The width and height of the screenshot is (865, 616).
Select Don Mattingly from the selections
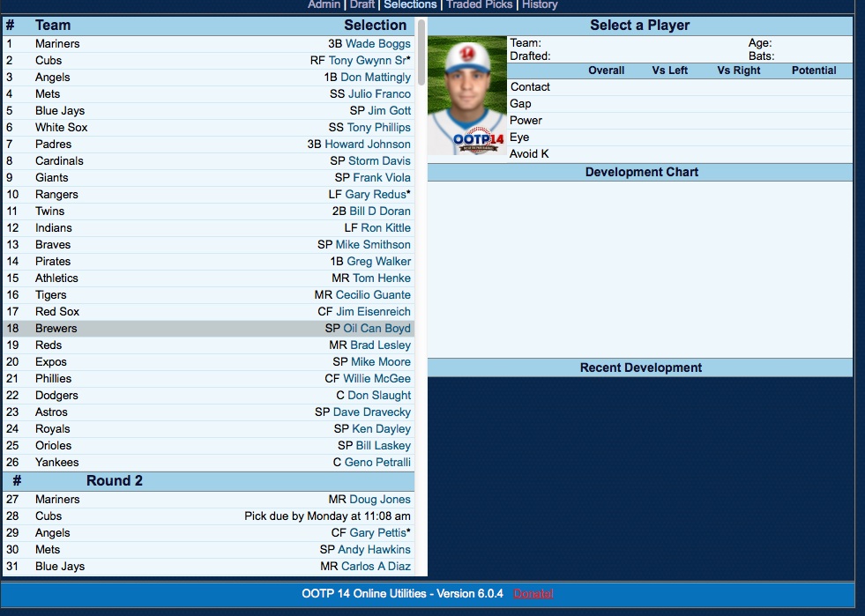(x=376, y=78)
